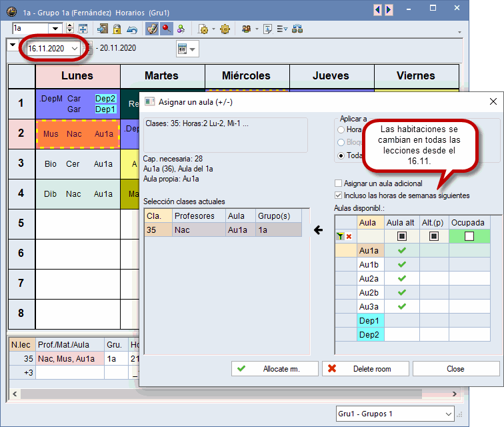Click the left blue arrow in title bar
This screenshot has width=504, height=427.
point(378,9)
